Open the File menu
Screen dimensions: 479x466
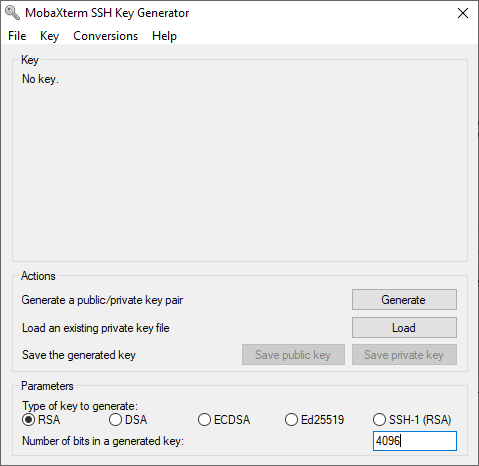[17, 36]
